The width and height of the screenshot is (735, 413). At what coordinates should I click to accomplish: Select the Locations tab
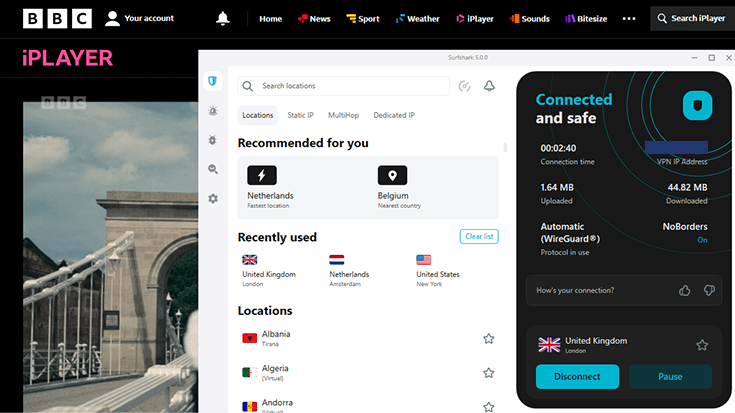pos(257,115)
